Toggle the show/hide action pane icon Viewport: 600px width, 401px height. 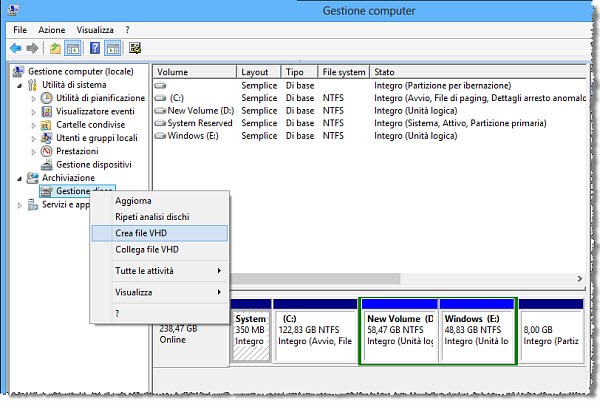point(113,48)
